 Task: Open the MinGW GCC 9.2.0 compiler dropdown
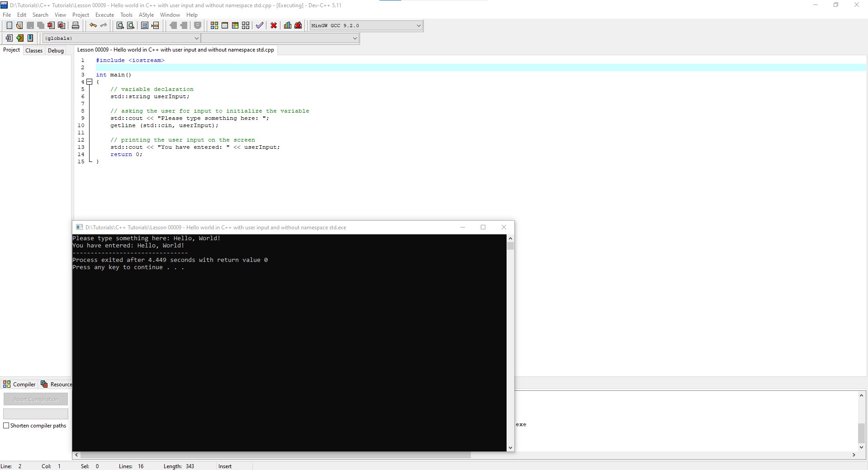[x=418, y=26]
